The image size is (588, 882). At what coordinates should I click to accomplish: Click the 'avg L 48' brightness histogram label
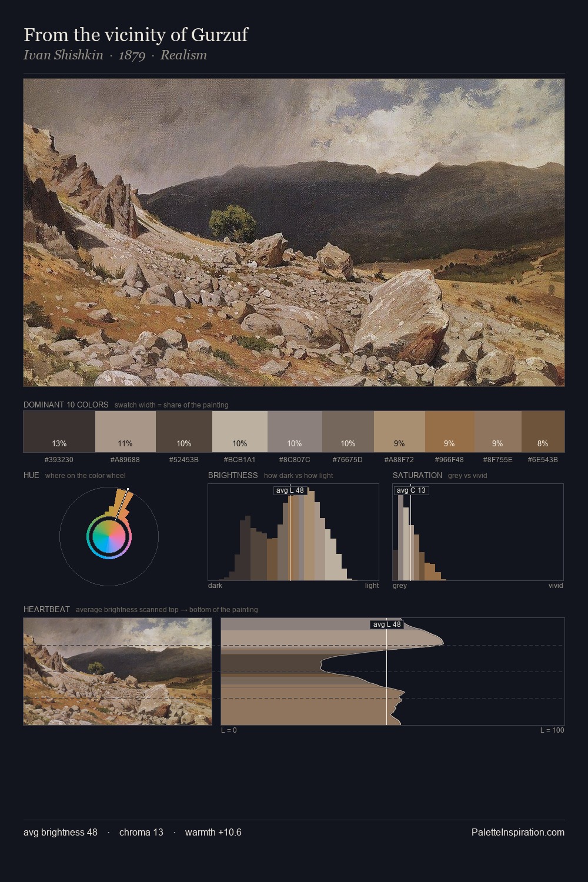[x=290, y=490]
